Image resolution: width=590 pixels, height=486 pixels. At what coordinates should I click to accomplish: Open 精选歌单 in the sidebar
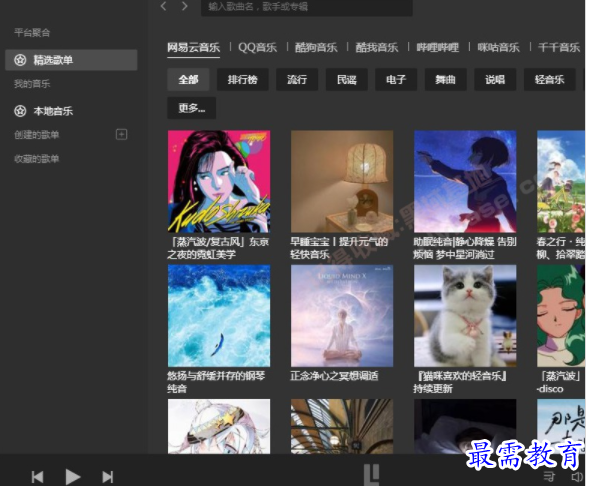click(71, 60)
